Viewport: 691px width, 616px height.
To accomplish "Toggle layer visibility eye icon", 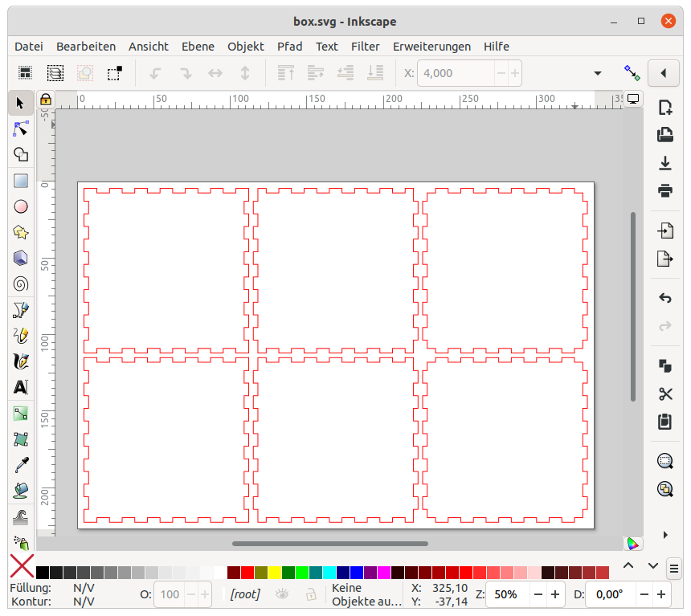I will (282, 594).
